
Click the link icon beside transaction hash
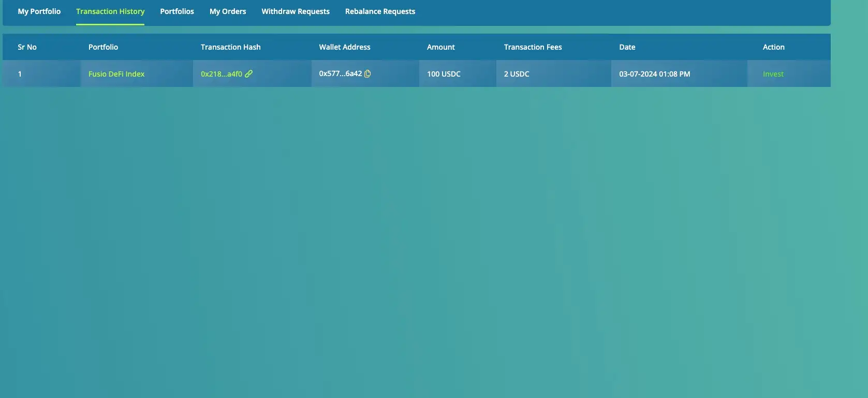coord(249,74)
